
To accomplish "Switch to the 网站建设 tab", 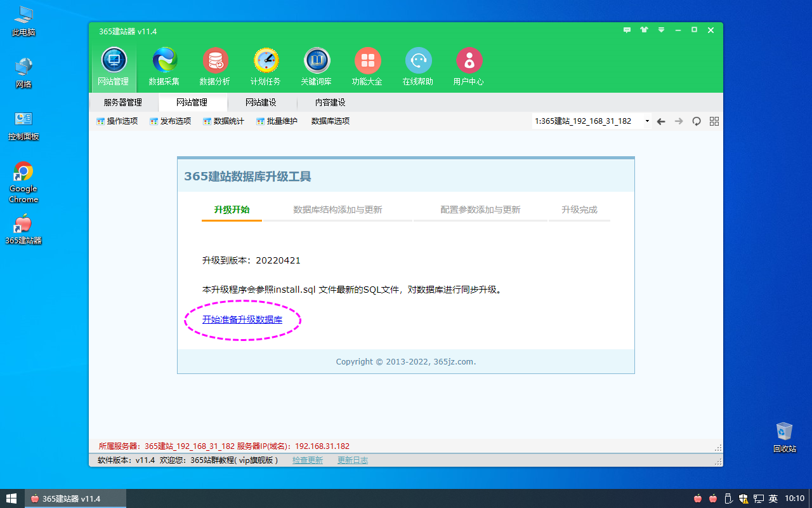I will click(261, 102).
